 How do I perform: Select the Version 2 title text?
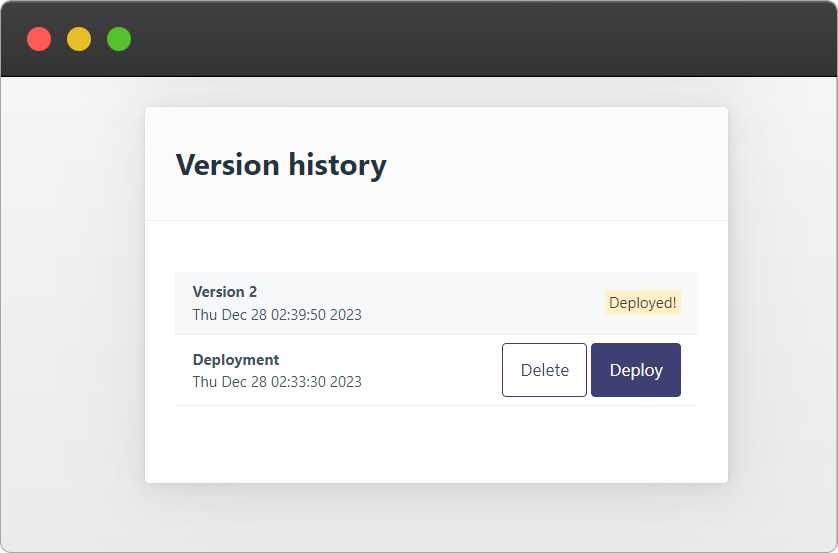pos(224,292)
